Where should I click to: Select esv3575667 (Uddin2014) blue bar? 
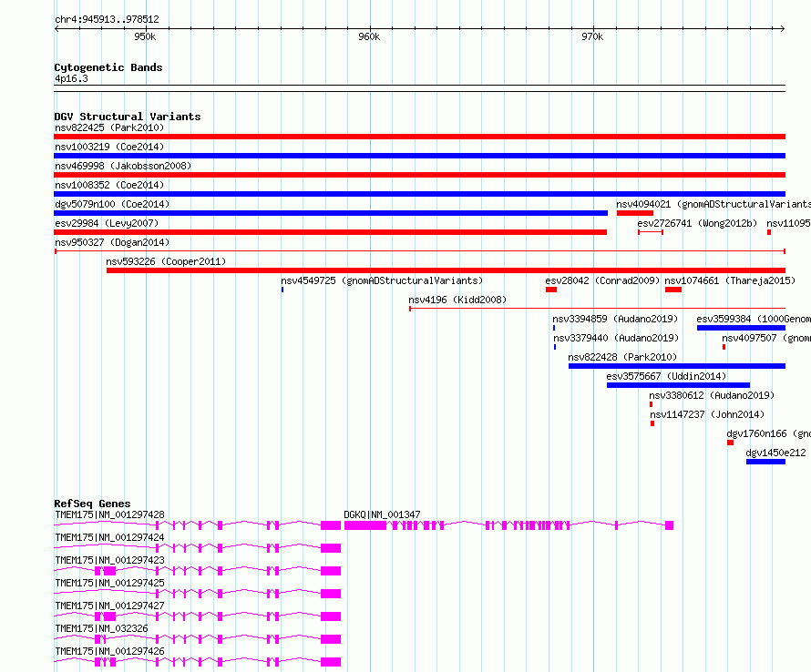pos(679,385)
